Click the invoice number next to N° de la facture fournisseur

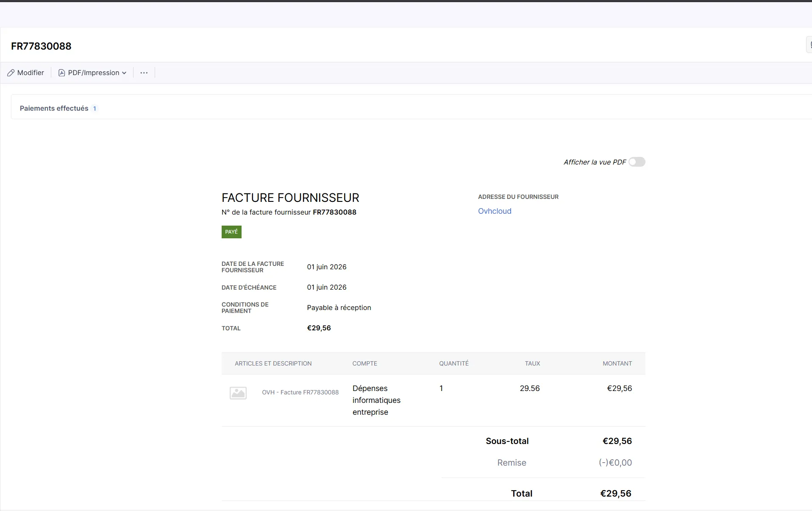pos(334,212)
